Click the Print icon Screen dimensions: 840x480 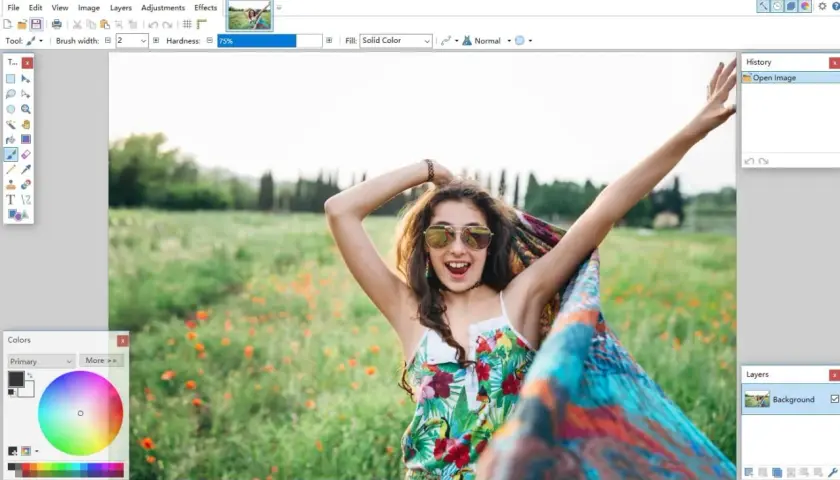pos(56,24)
